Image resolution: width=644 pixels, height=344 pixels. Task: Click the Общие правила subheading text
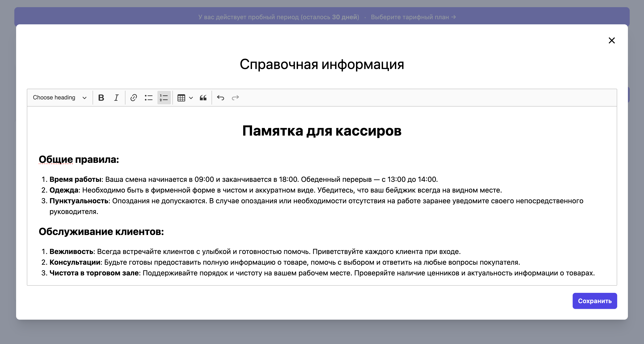pos(79,159)
